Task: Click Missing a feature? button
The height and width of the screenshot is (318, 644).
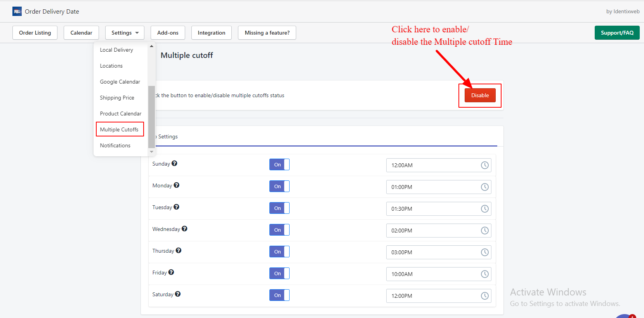Action: 267,33
